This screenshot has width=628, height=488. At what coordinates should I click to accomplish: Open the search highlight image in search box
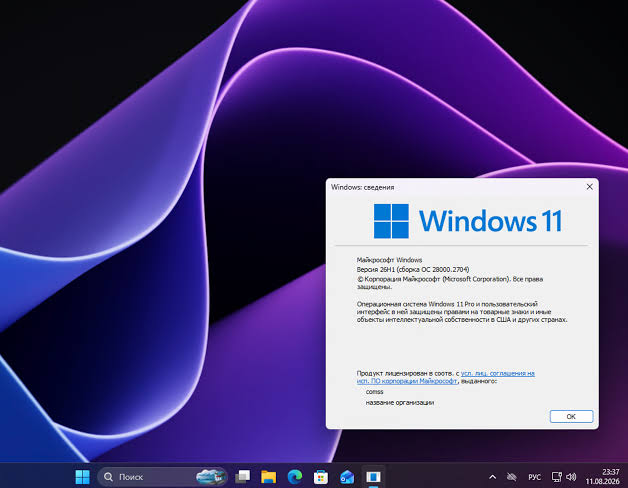211,477
